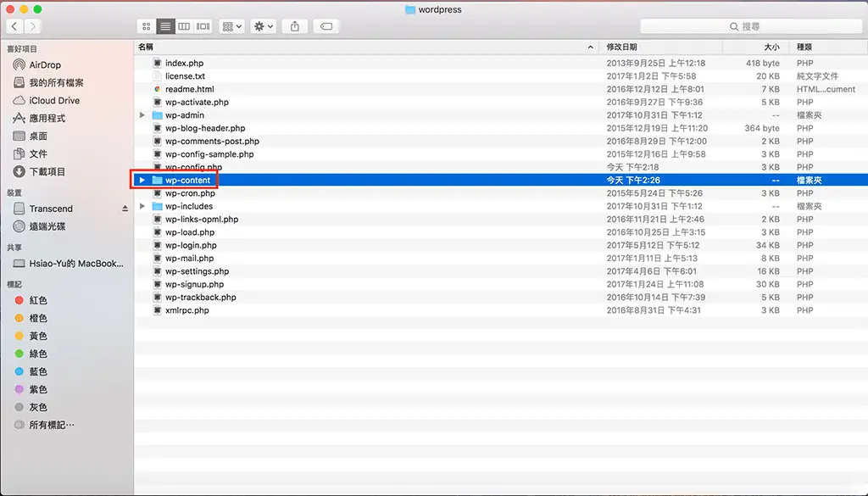Switch to list view
Viewport: 868px width, 496px height.
[x=165, y=26]
